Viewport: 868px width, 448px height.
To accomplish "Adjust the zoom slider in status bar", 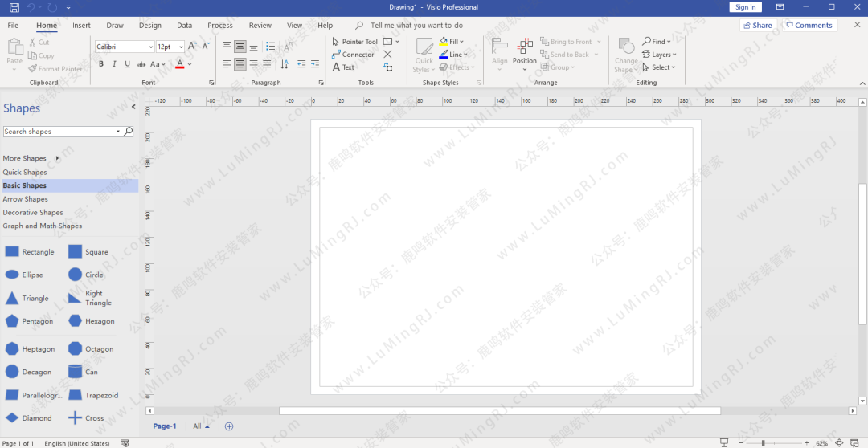I will coord(763,443).
